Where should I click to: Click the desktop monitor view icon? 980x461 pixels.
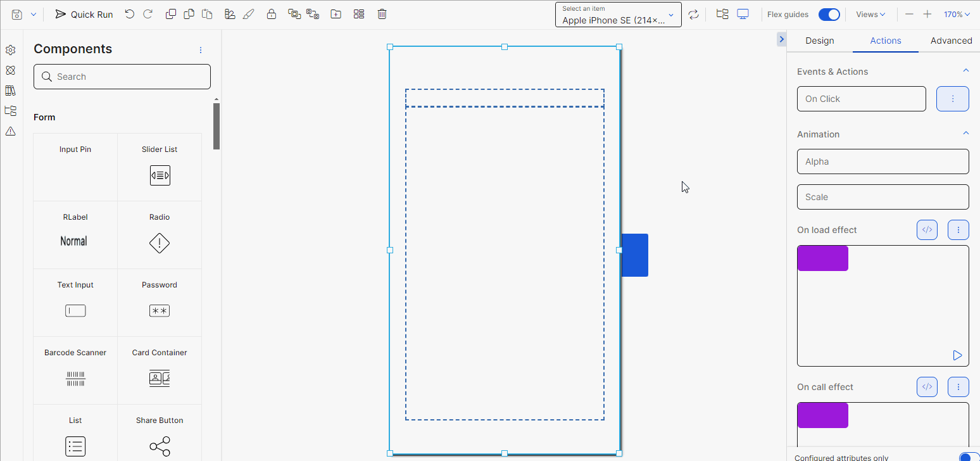coord(743,14)
